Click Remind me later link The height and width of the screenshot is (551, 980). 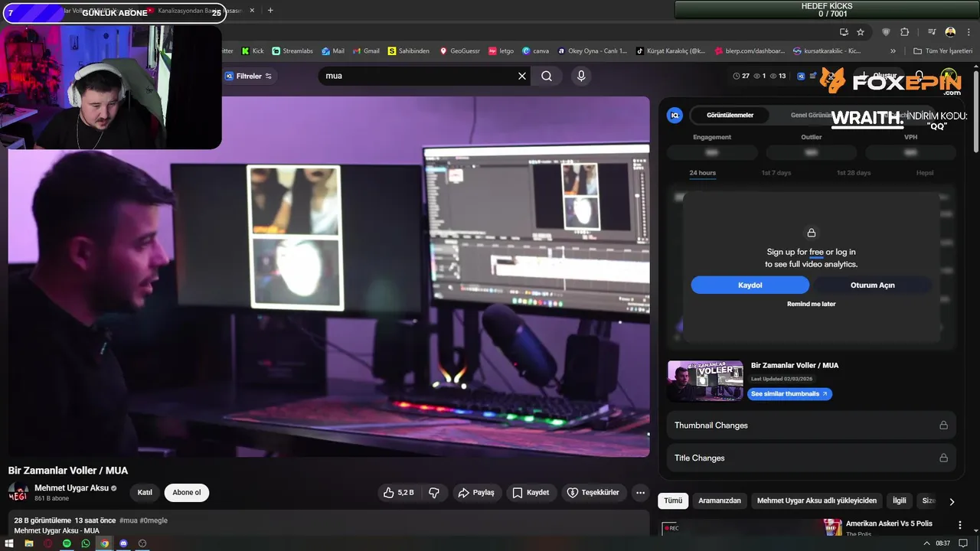pos(812,304)
